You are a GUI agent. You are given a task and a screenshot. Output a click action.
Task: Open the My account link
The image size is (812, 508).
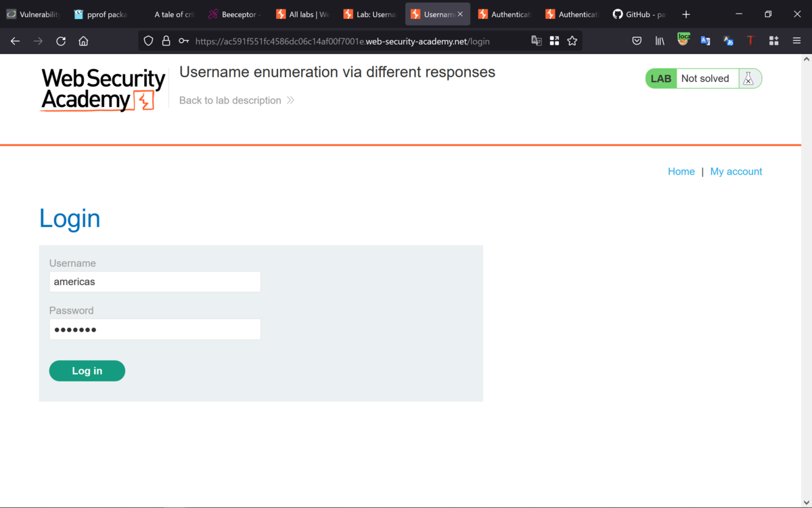coord(736,171)
